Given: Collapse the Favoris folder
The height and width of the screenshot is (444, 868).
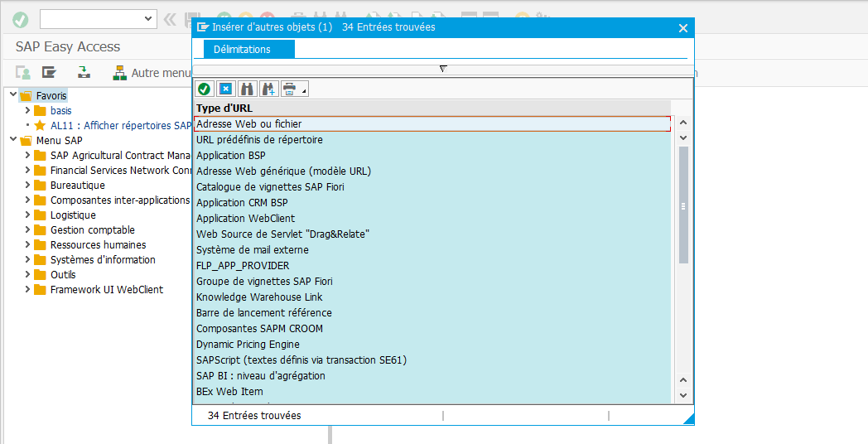Looking at the screenshot, I should coord(12,95).
